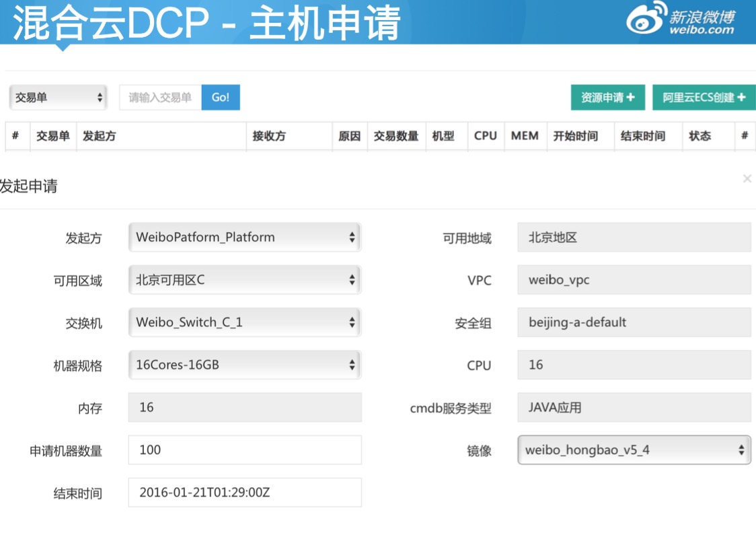
Task: Open the 发起方 dropdown showing WeiboPatform_Platform
Action: click(245, 237)
